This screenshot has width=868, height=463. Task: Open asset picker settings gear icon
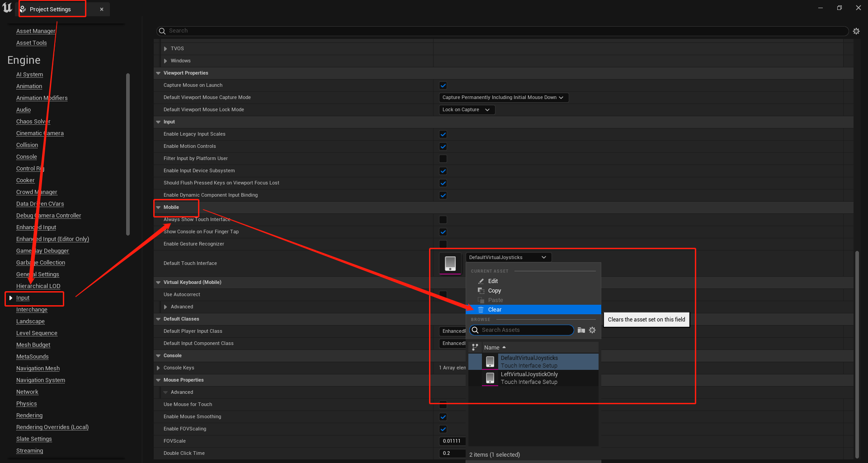[592, 330]
